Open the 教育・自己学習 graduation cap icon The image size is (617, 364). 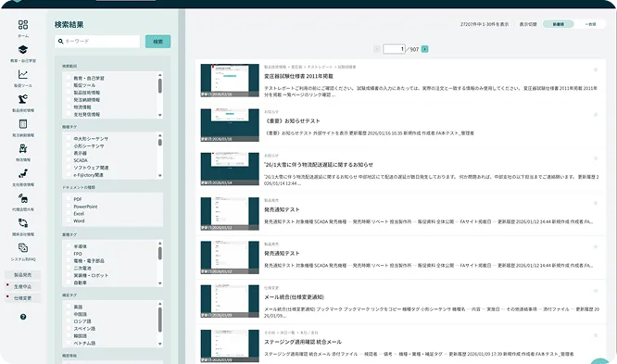pos(23,50)
